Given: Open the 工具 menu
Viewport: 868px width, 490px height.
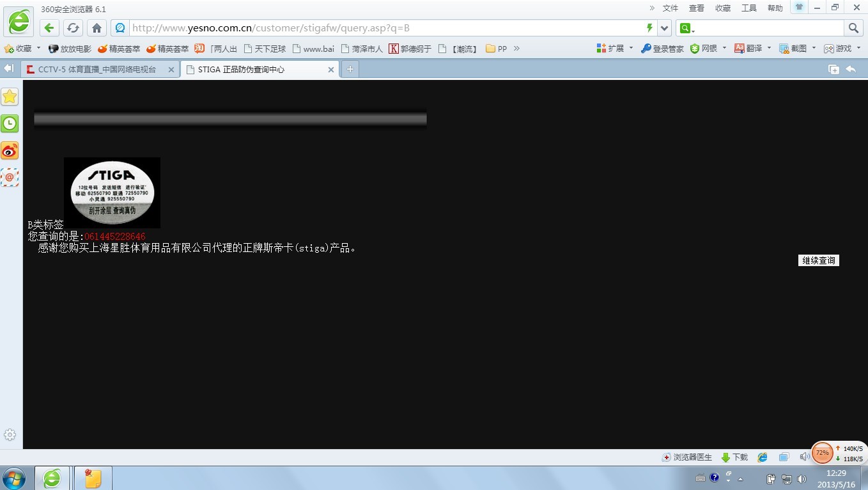Looking at the screenshot, I should point(748,8).
